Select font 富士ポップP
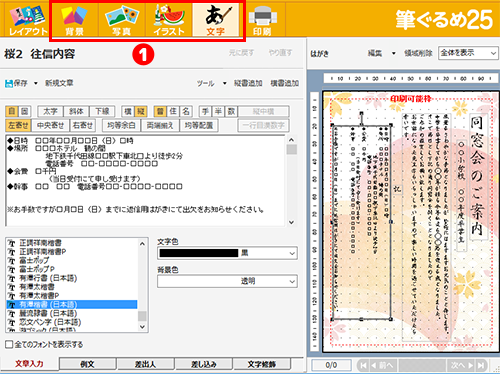This screenshot has width=500, height=374. [x=37, y=269]
